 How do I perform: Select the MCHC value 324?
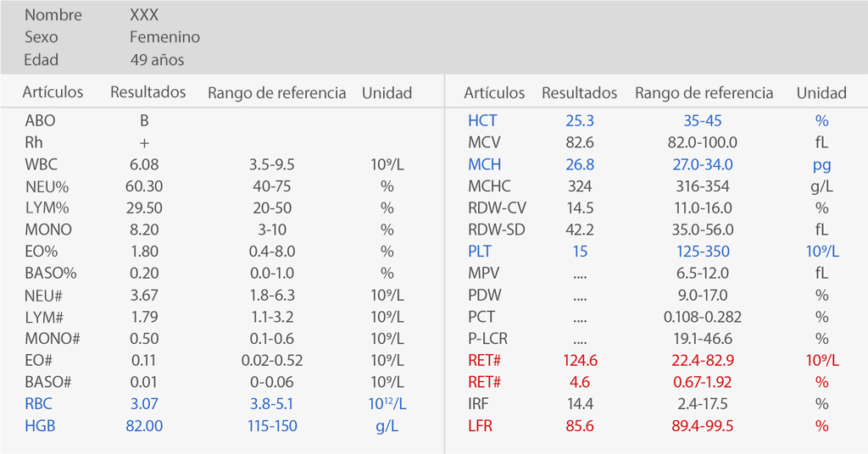pos(580,186)
